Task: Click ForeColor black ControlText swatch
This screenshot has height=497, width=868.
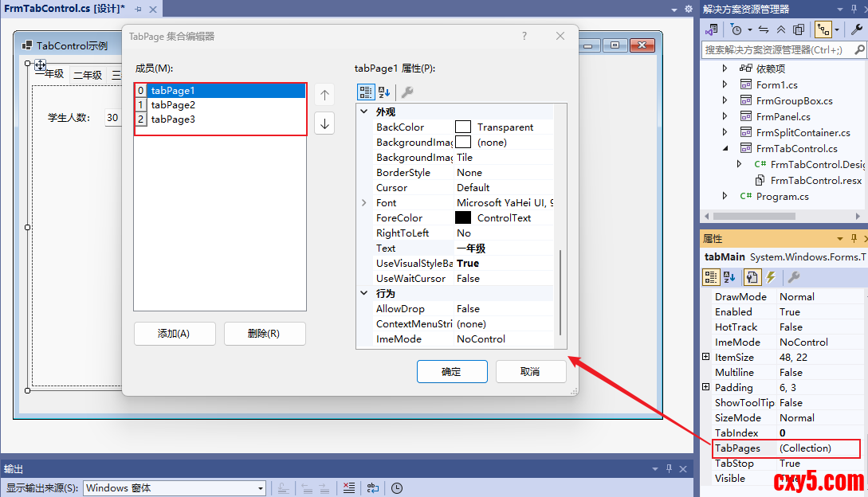Action: [463, 218]
